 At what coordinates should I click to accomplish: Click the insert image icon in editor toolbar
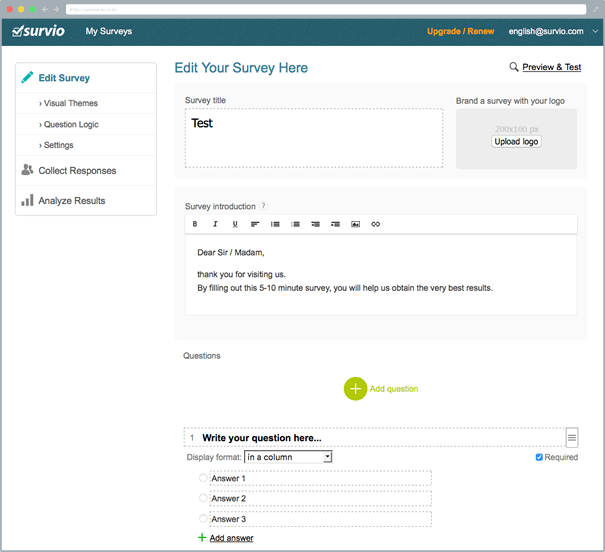pyautogui.click(x=355, y=224)
